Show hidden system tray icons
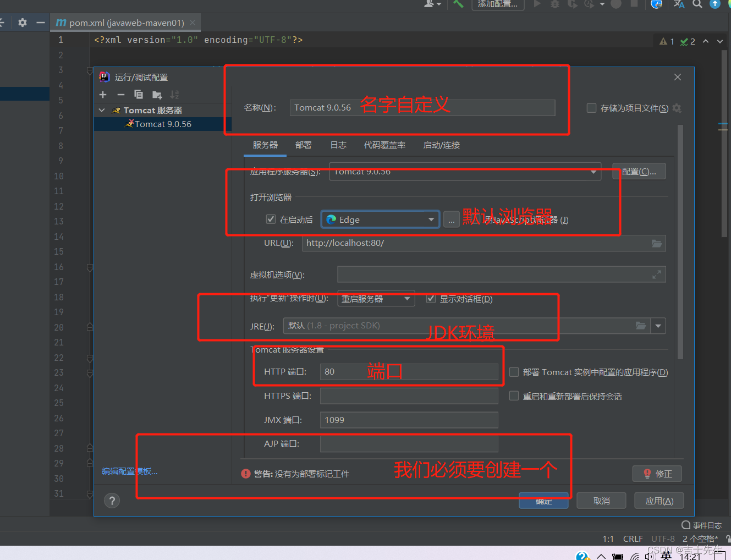Screen dimensions: 731x560 [x=601, y=556]
